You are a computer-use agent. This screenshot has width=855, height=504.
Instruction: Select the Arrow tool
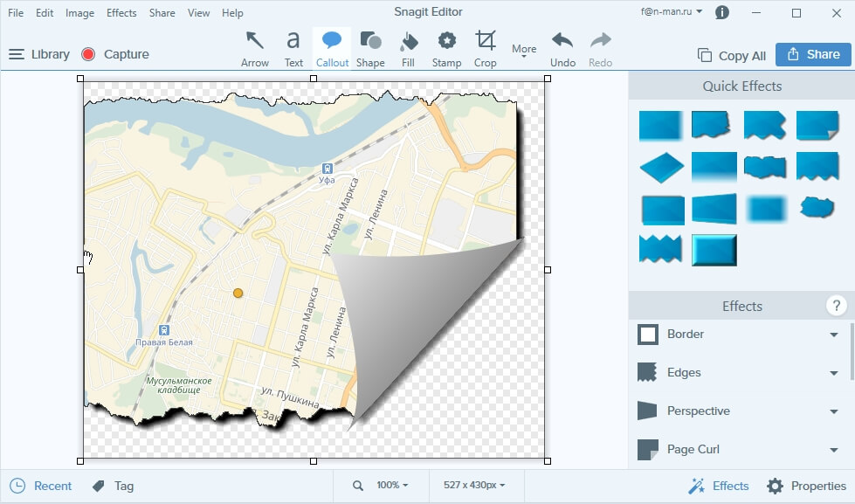(255, 48)
